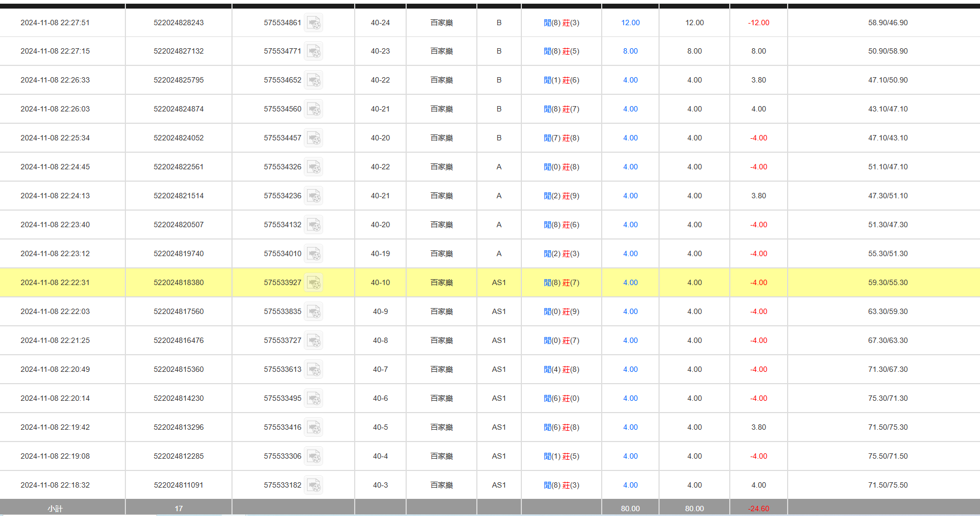Click the replay icon next to 575534236
The height and width of the screenshot is (516, 980).
314,196
